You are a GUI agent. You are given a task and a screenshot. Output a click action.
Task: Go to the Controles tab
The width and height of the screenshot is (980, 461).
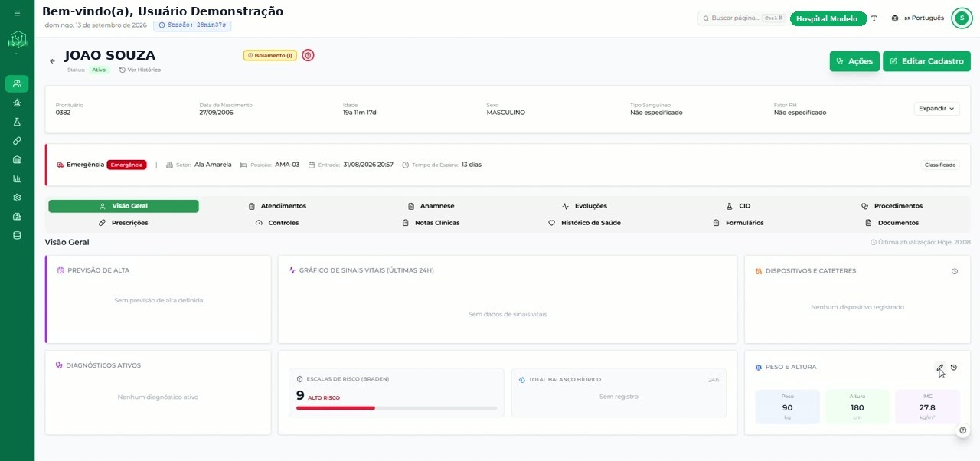(x=277, y=223)
